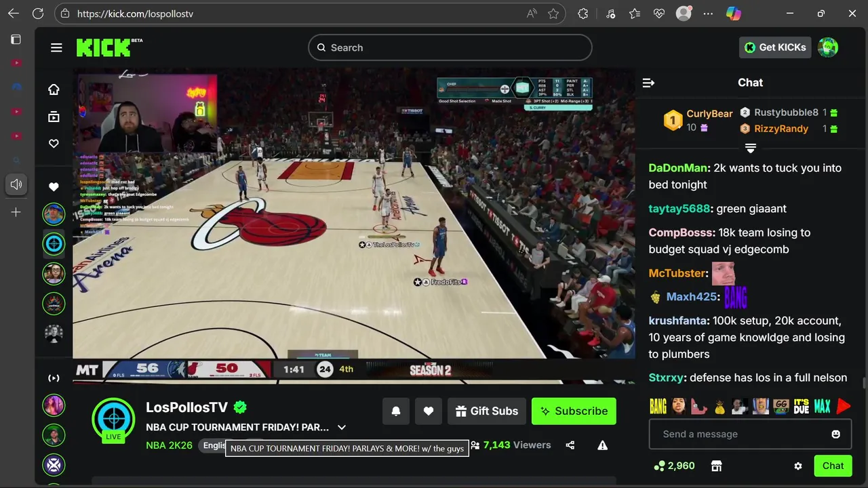Open the channel shop icon below chat
This screenshot has height=488, width=868.
[x=716, y=466]
